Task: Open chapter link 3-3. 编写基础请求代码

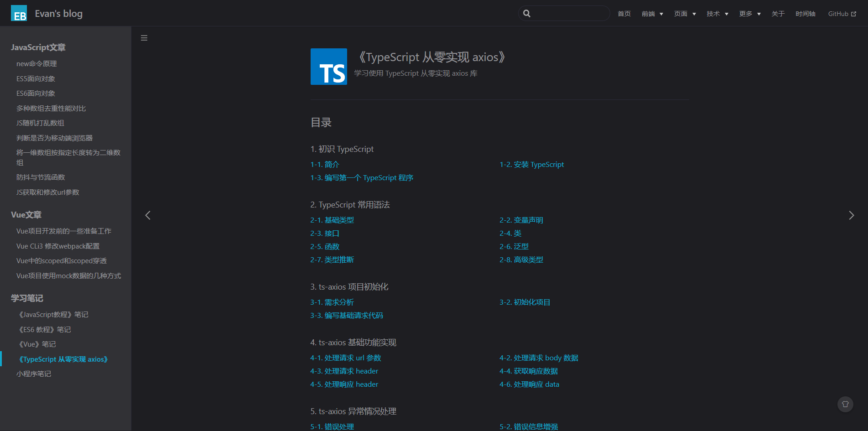Action: point(347,316)
